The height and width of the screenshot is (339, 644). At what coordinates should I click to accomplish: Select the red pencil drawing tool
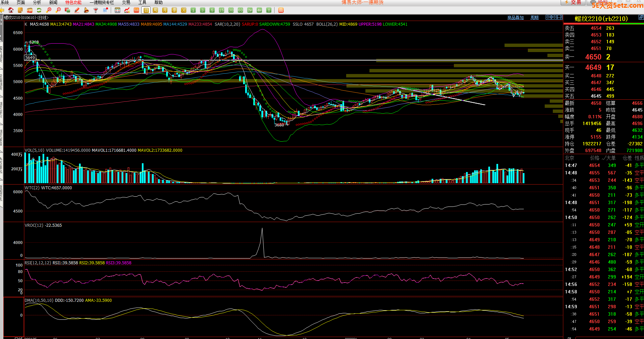(77, 10)
